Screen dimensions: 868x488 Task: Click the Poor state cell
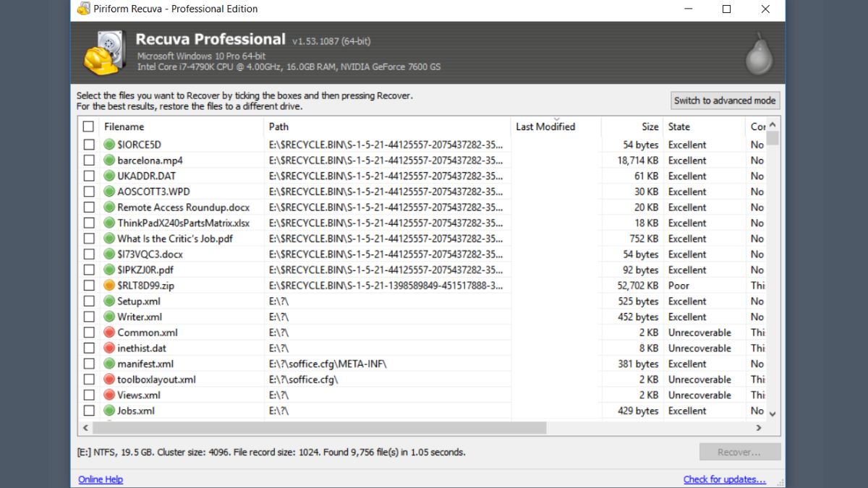click(x=678, y=286)
